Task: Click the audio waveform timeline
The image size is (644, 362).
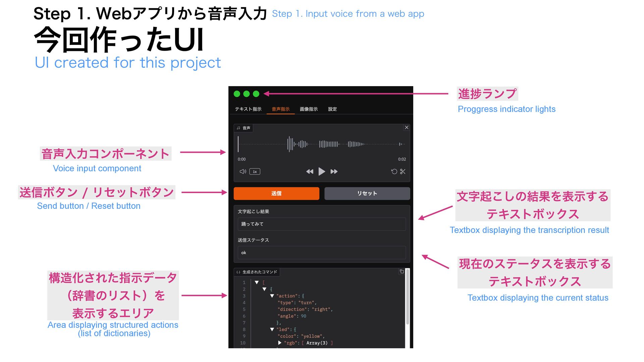Action: (321, 144)
